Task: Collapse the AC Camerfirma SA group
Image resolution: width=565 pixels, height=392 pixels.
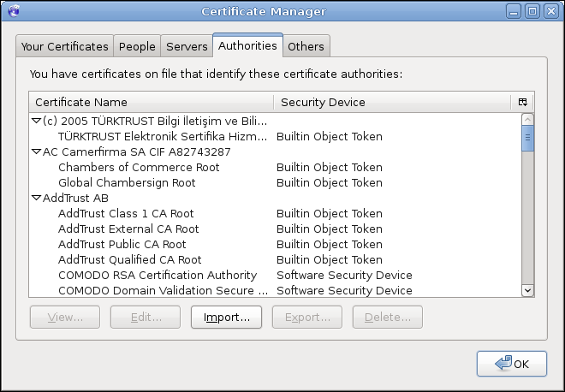Action: [37, 151]
